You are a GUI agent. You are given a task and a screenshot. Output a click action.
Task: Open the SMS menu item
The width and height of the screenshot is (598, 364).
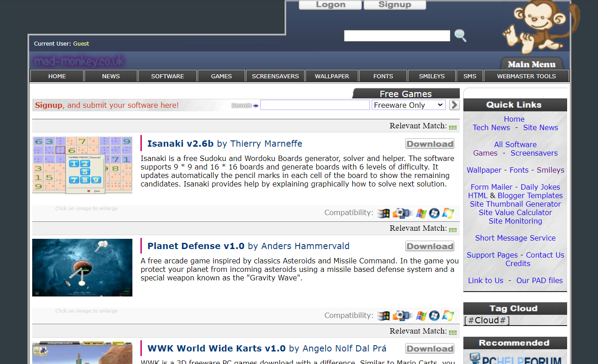click(x=470, y=76)
